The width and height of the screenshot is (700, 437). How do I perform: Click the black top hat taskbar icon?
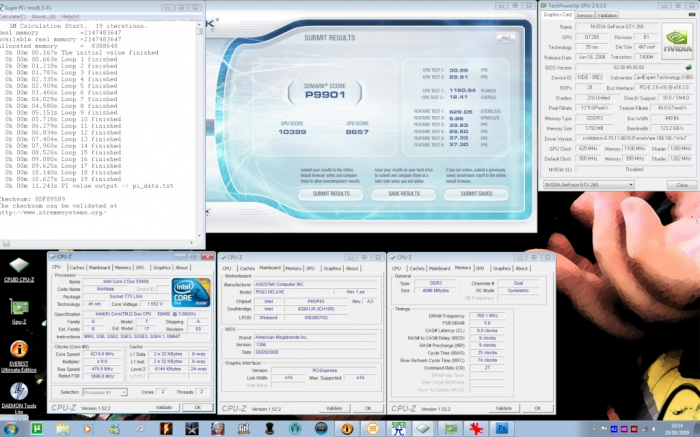click(x=270, y=429)
